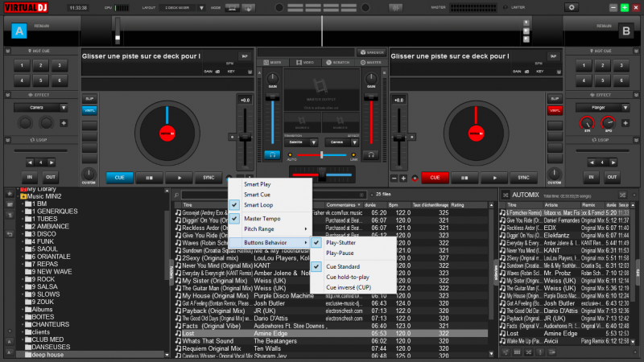Click the left deck vinyl mode button

tap(89, 110)
